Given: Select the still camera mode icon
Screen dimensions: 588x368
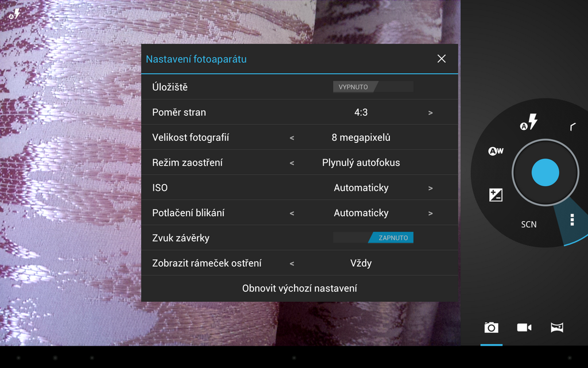Looking at the screenshot, I should coord(491,327).
